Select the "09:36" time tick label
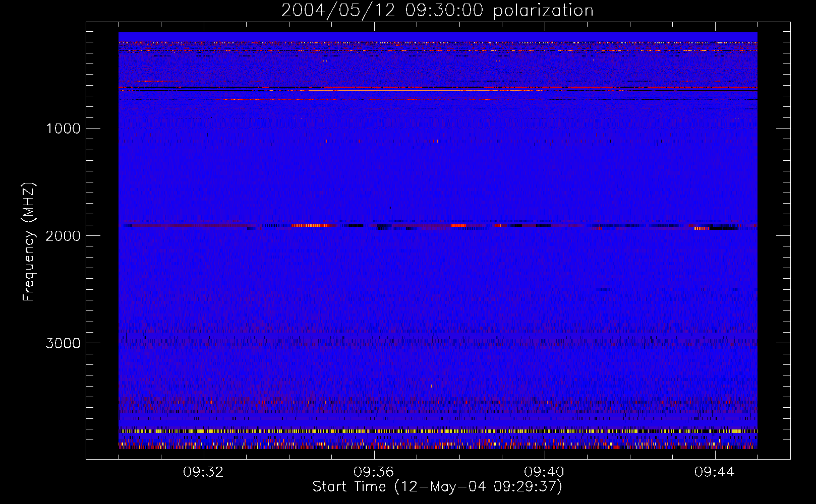Viewport: 816px width, 504px height. coord(374,472)
